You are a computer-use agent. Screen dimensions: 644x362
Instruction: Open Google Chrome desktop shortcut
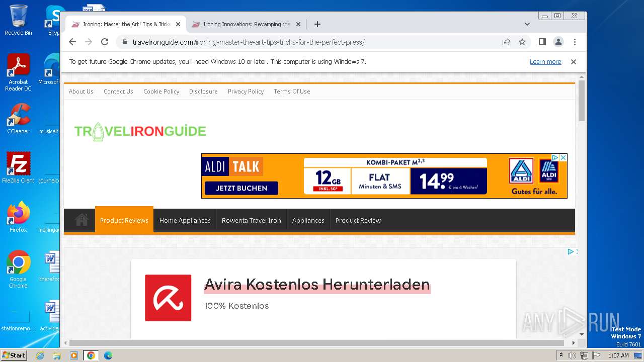tap(18, 269)
